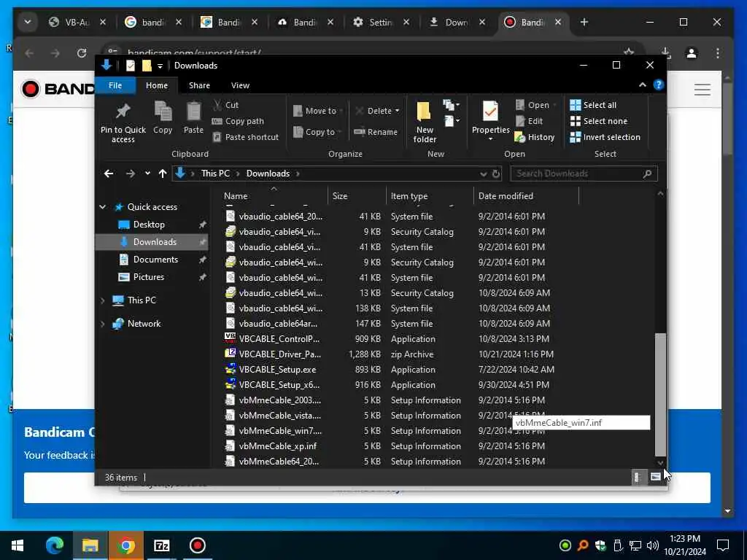Image resolution: width=747 pixels, height=560 pixels.
Task: Click the Search Downloads box
Action: point(584,174)
